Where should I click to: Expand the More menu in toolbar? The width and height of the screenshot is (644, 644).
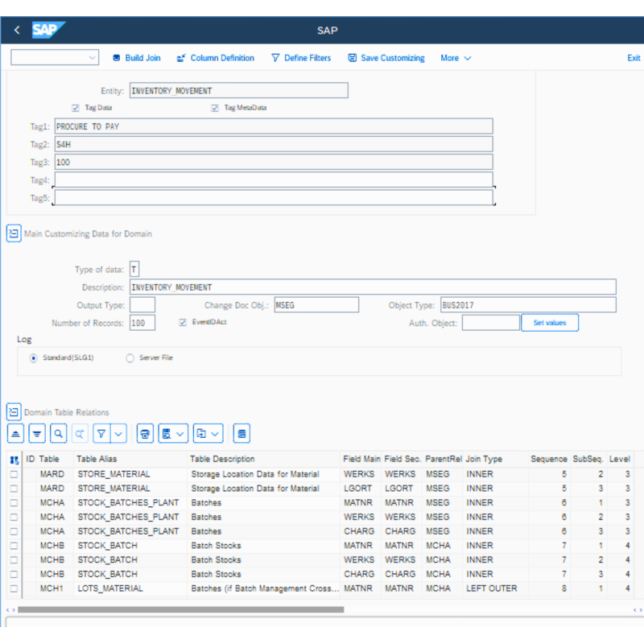(456, 58)
